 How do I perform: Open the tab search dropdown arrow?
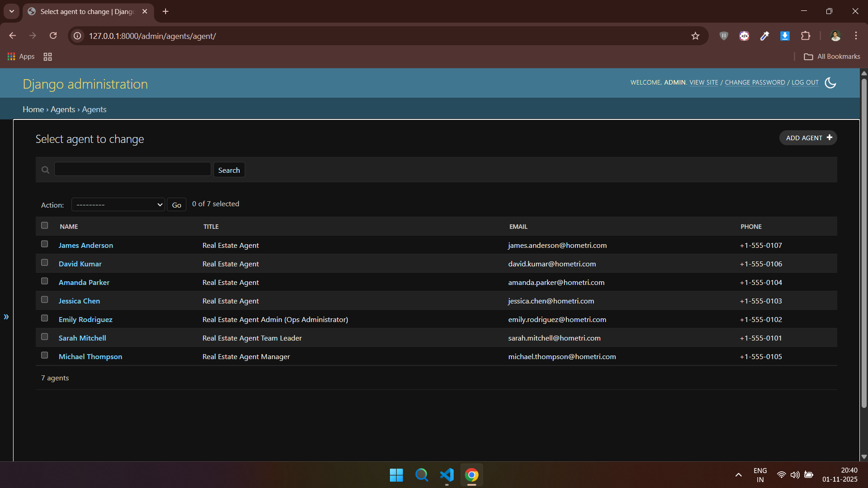click(x=12, y=11)
